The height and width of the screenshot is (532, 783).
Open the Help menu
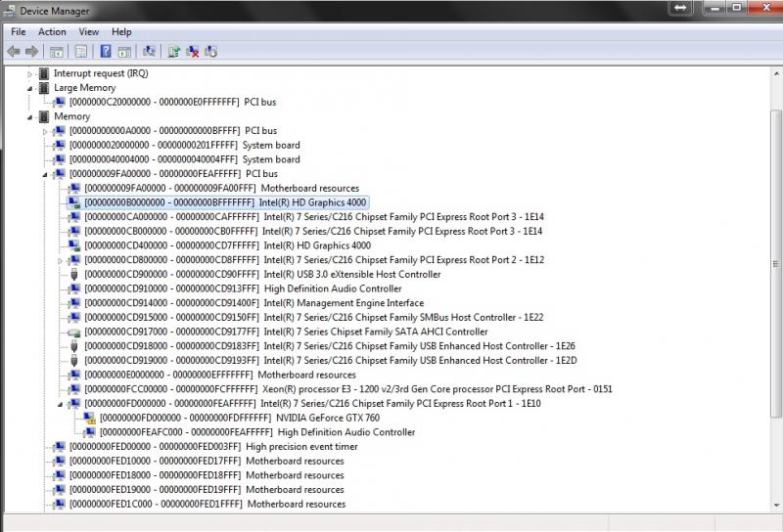tap(121, 31)
